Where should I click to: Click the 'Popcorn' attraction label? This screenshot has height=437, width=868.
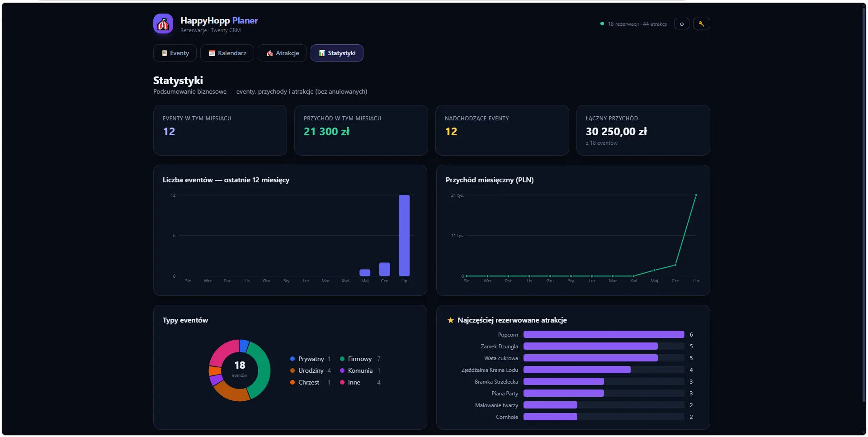pos(508,335)
